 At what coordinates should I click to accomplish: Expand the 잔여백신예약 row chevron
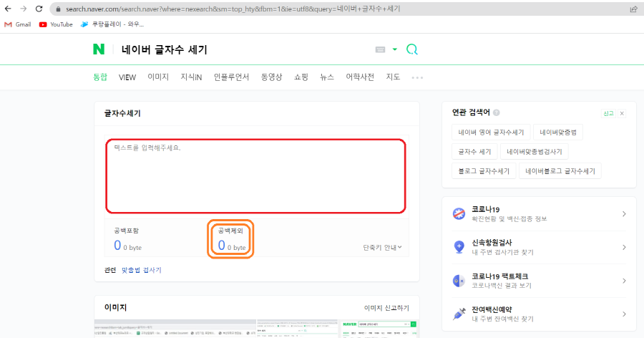tap(624, 314)
